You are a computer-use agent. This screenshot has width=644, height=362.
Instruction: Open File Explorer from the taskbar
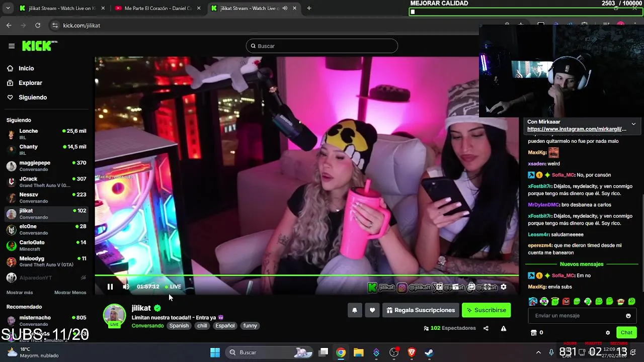pyautogui.click(x=358, y=352)
